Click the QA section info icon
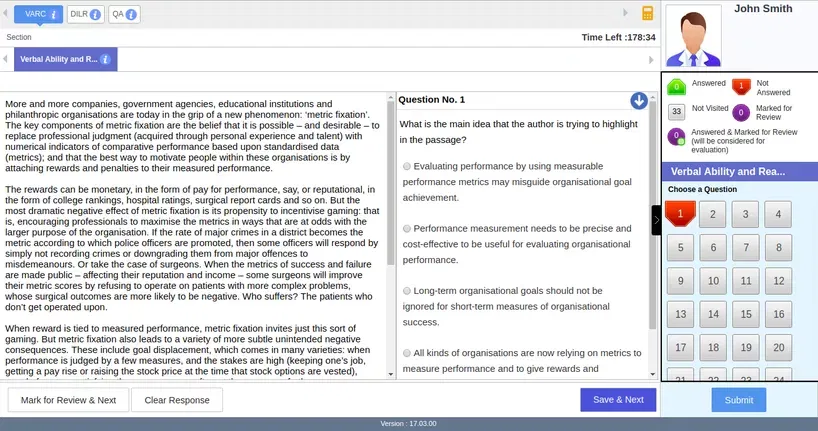 [x=132, y=14]
